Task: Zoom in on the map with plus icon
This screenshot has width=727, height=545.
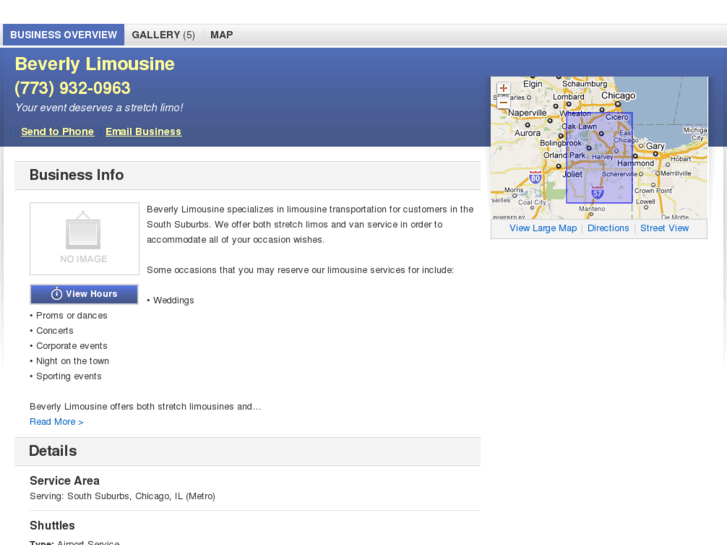Action: (x=503, y=88)
